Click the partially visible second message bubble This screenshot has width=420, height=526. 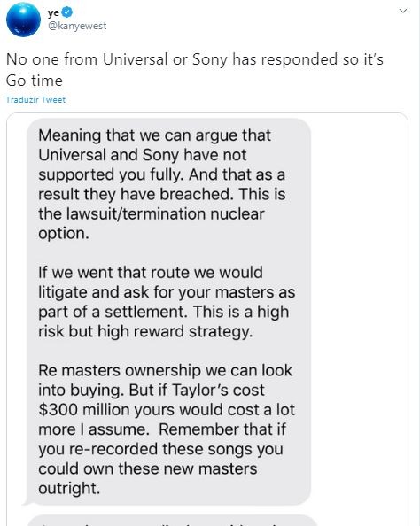(172, 521)
